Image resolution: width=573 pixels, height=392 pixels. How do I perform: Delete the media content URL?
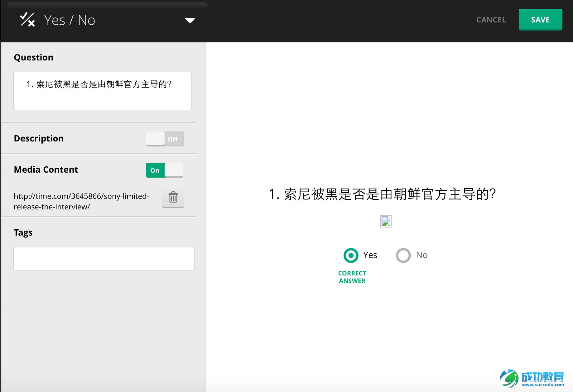(x=173, y=197)
